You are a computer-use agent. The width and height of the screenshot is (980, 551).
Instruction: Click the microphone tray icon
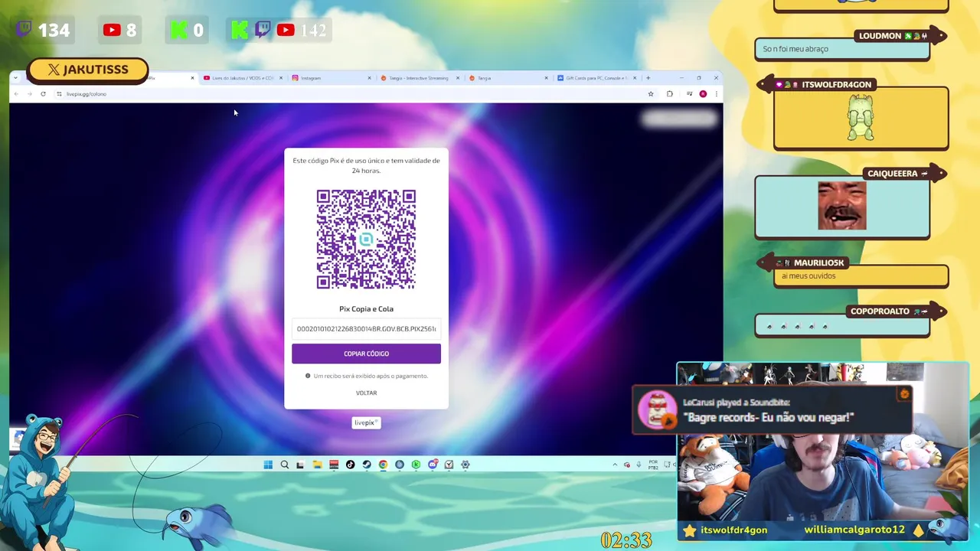pyautogui.click(x=639, y=465)
